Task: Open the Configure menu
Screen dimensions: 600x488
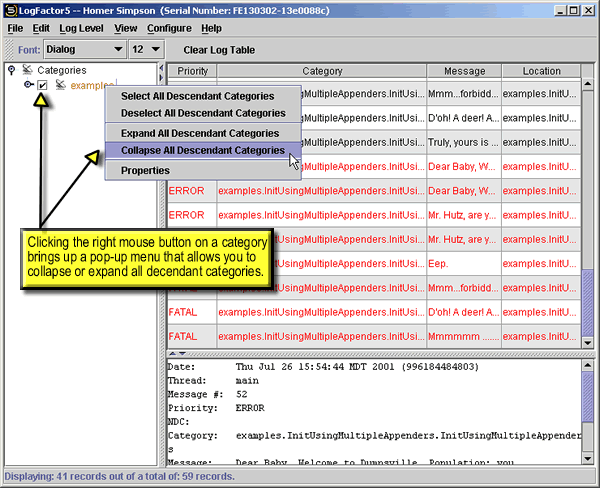Action: (169, 28)
